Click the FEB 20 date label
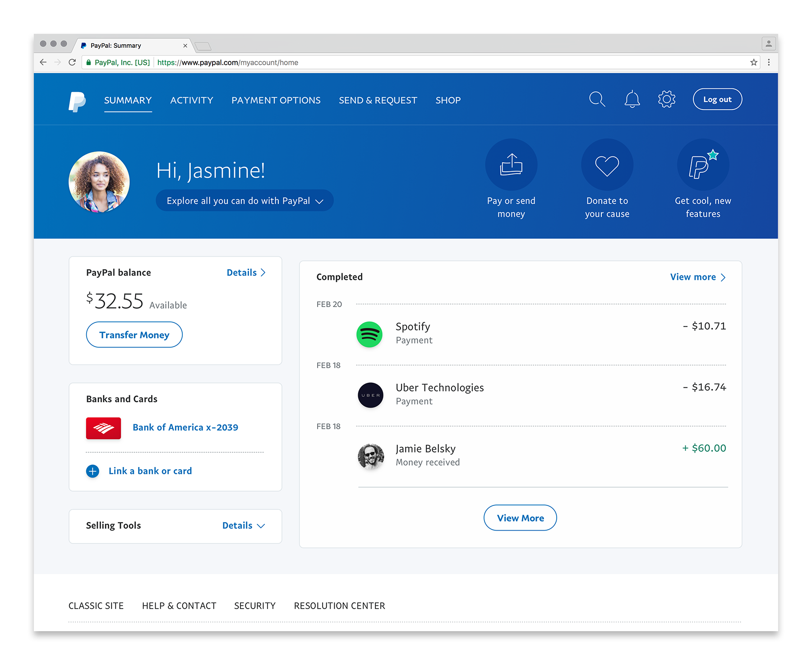812x665 pixels. pyautogui.click(x=329, y=305)
